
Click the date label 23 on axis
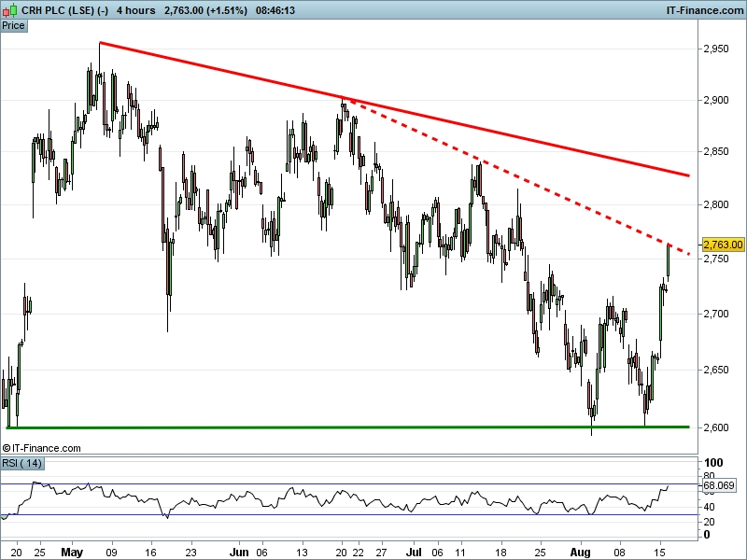tap(191, 553)
